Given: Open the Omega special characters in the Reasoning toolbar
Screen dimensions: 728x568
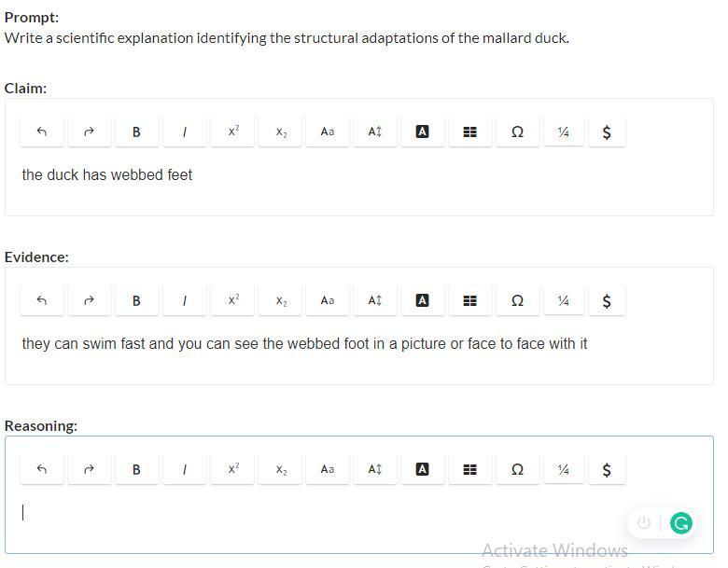Looking at the screenshot, I should pyautogui.click(x=517, y=469).
